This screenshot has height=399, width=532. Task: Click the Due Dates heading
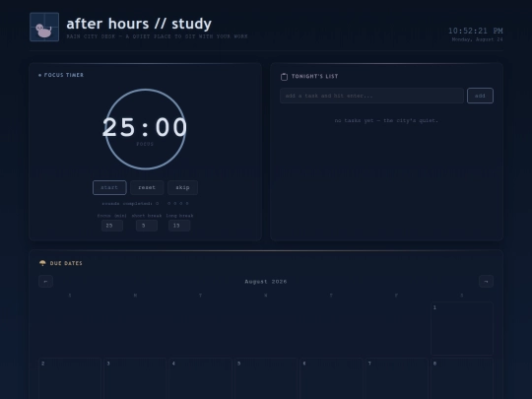[x=66, y=263]
